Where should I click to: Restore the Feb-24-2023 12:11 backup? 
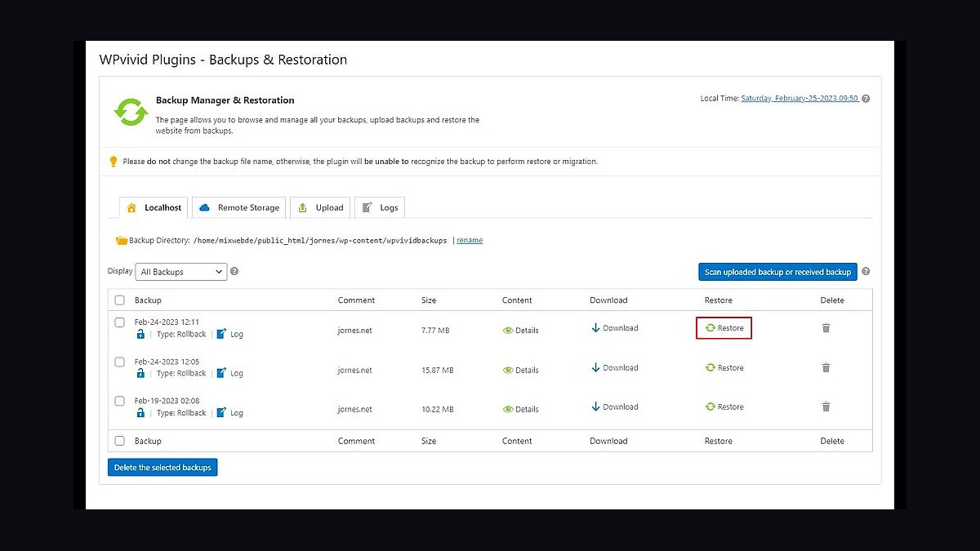724,328
